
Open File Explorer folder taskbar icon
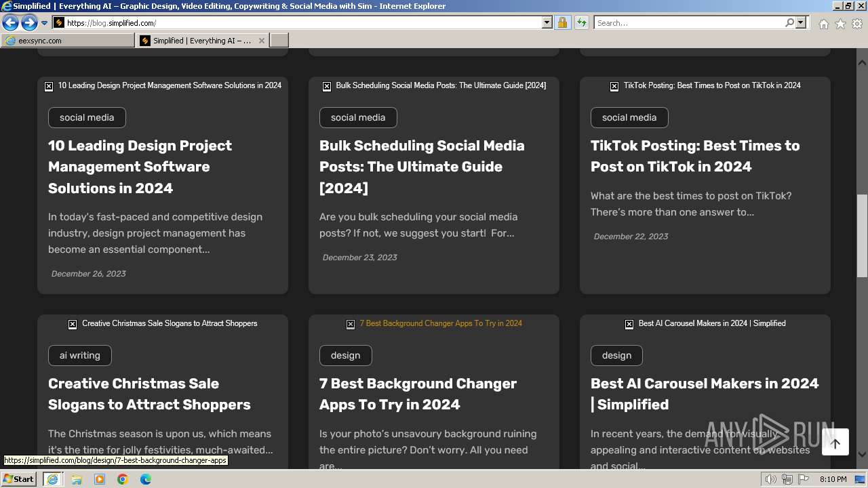pos(77,479)
